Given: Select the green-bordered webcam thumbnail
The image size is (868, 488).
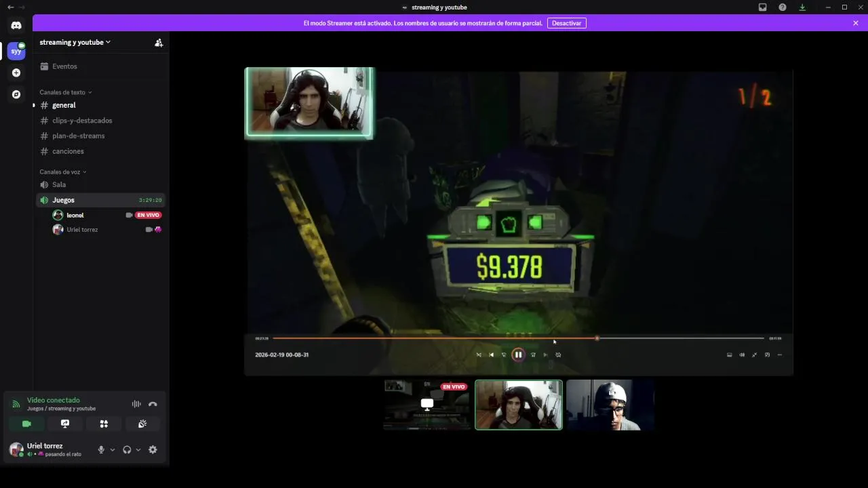Looking at the screenshot, I should [519, 405].
